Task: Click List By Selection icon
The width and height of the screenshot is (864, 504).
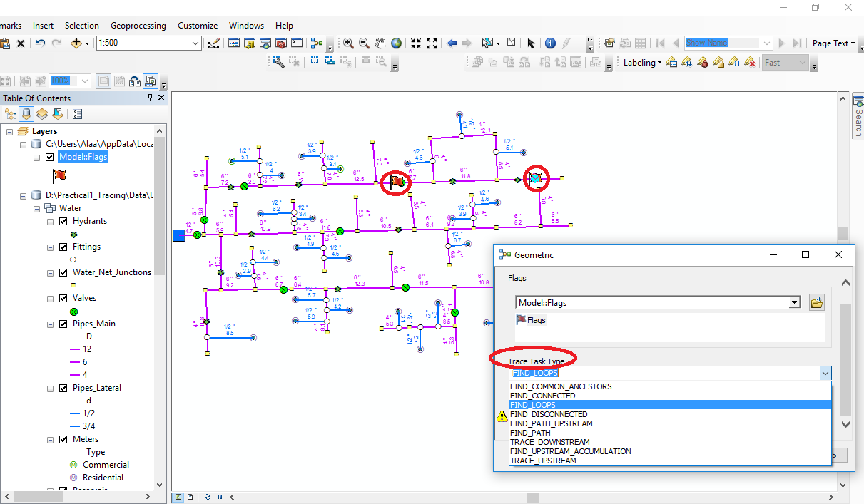Action: (58, 114)
